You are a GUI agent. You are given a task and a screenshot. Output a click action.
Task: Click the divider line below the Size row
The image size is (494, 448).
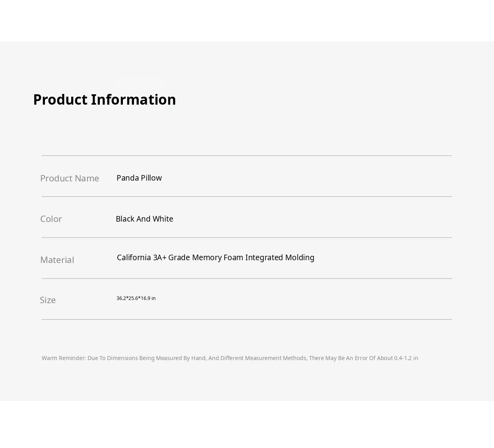point(247,319)
